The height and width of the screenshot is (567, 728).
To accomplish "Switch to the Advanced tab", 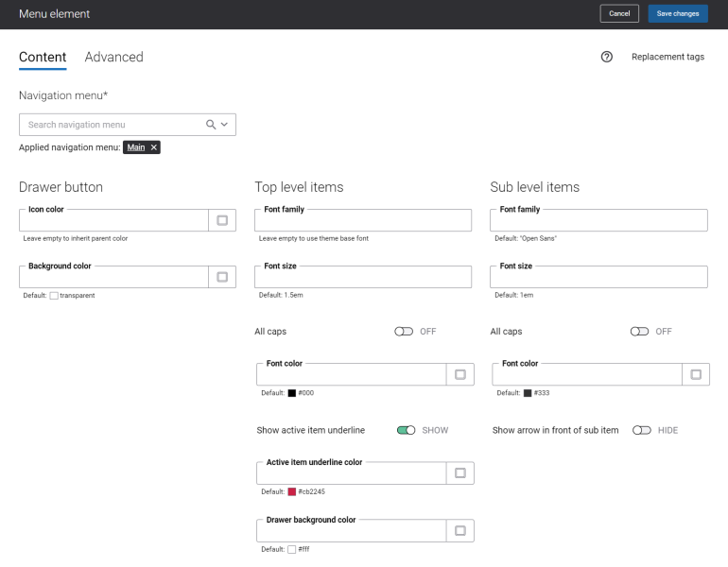I will [x=113, y=57].
